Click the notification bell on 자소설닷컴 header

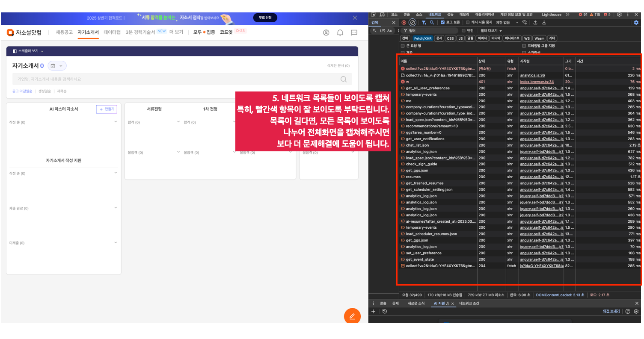(x=340, y=32)
